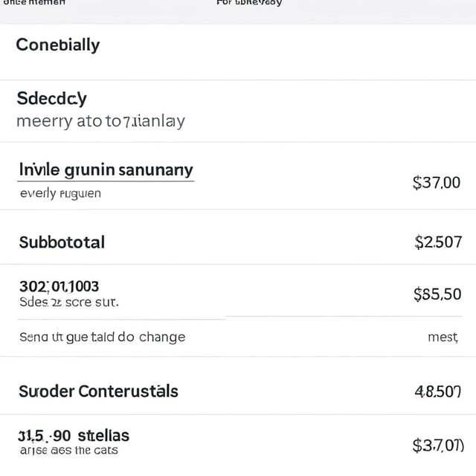
Task: Select the $85,50 amount
Action: tap(437, 295)
